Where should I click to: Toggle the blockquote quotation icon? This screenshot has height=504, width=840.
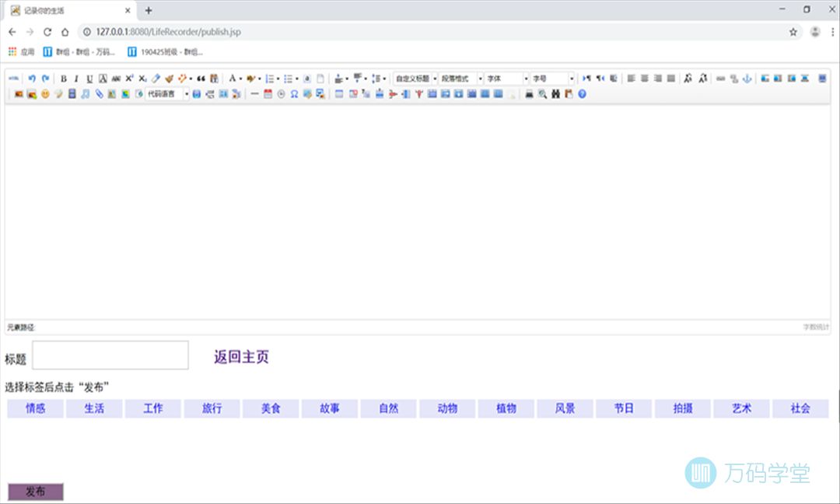tap(201, 79)
